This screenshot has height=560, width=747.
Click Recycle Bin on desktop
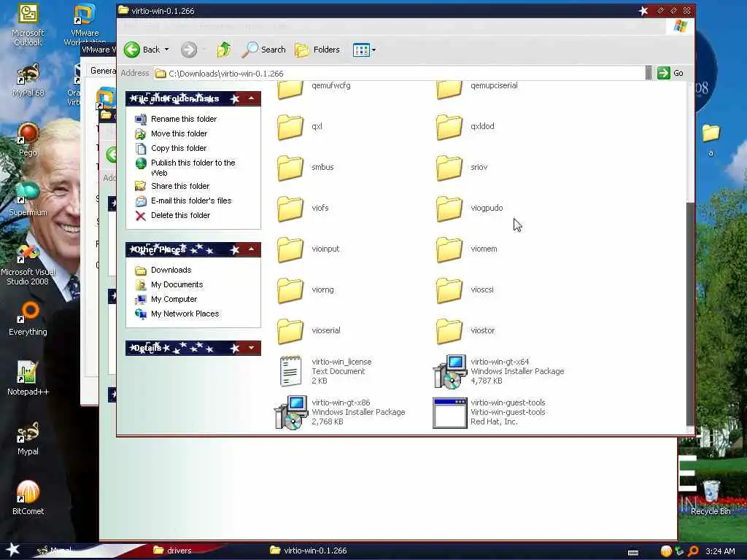(711, 499)
